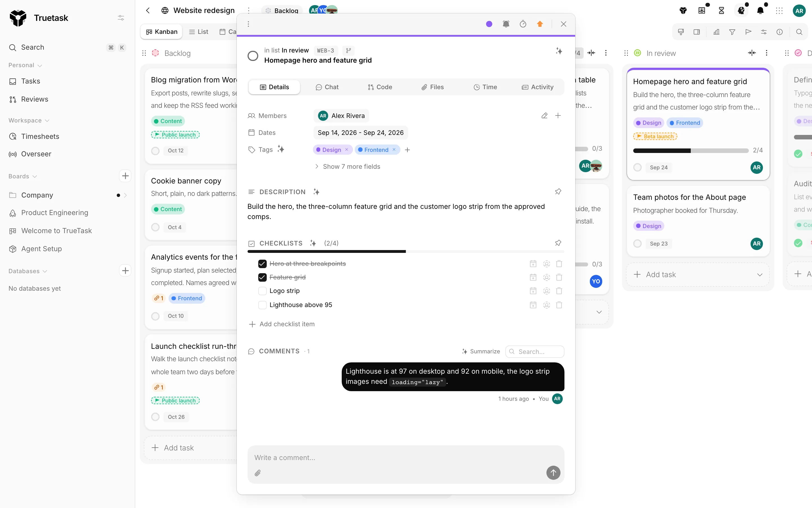This screenshot has height=508, width=812.
Task: Uncheck the Feature grid item
Action: [x=262, y=277]
